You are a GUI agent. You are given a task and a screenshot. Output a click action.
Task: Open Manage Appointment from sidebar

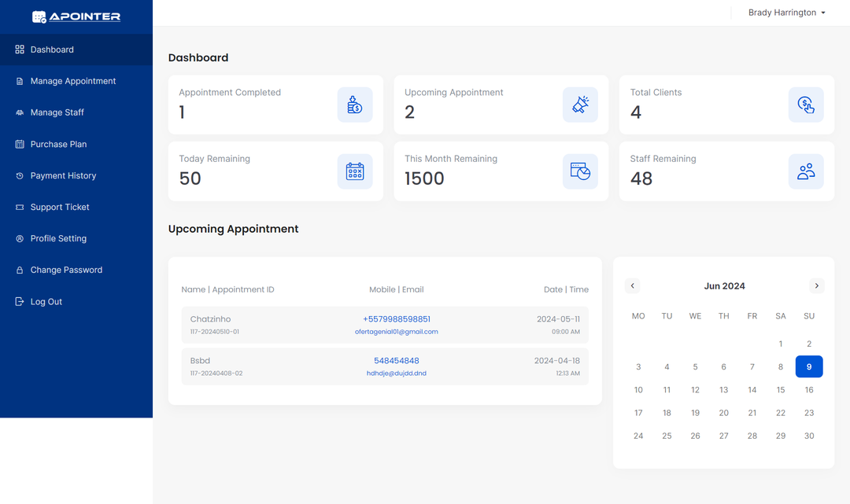pos(72,81)
